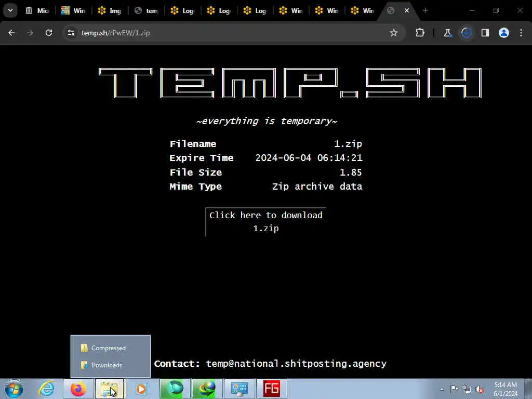Open Chrome three-dot menu

[521, 33]
